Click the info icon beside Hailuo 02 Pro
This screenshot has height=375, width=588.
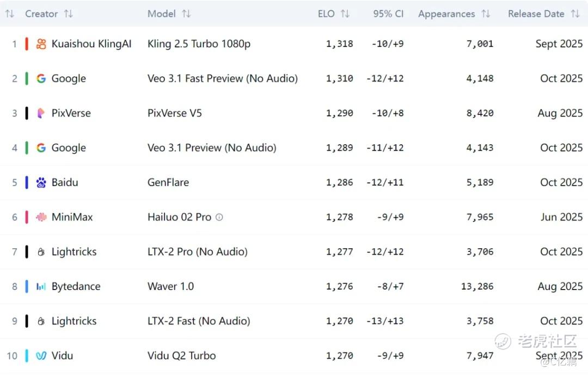(219, 217)
